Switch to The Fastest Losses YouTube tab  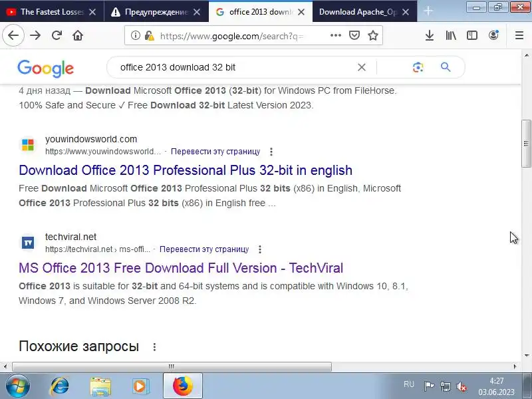pos(52,12)
